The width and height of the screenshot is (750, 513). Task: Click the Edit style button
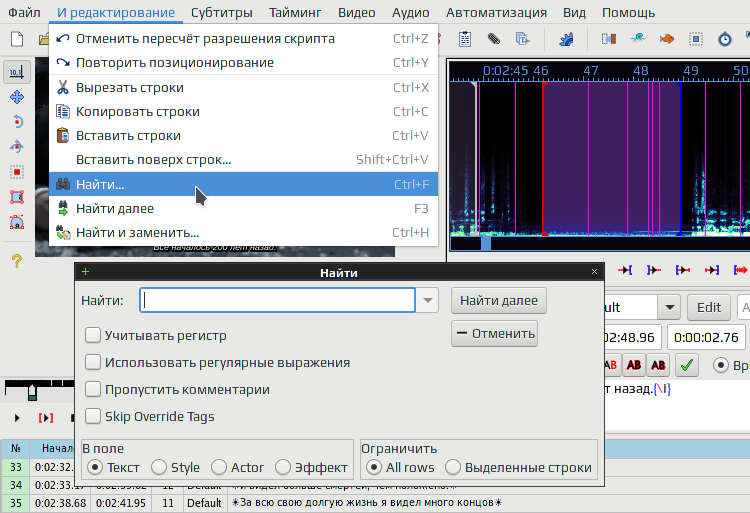tap(708, 307)
